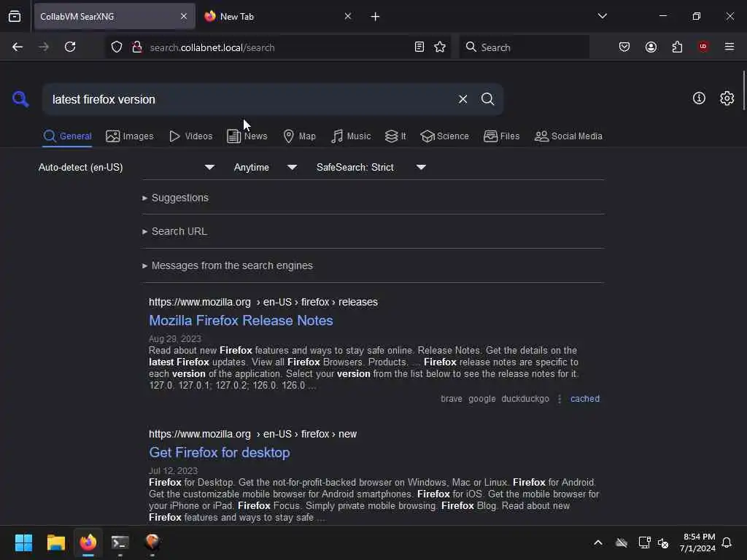Open the SafeSearch: Strict dropdown
747x560 pixels.
pos(371,168)
